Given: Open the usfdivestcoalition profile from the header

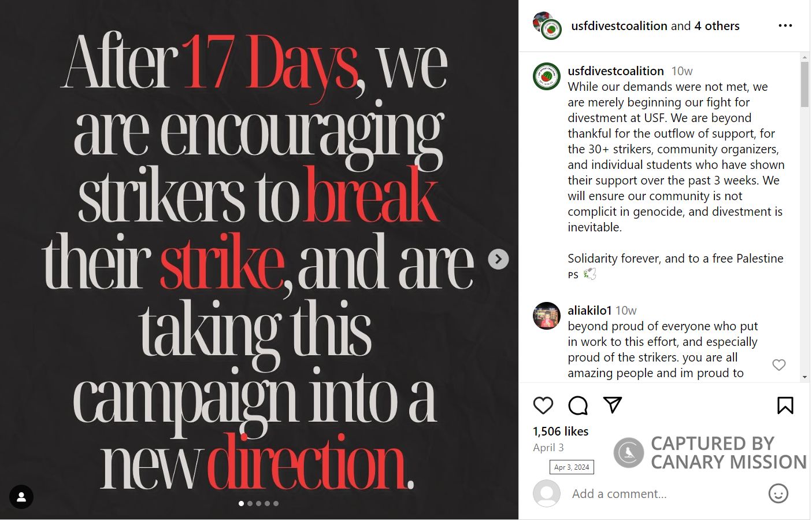Looking at the screenshot, I should tap(619, 26).
